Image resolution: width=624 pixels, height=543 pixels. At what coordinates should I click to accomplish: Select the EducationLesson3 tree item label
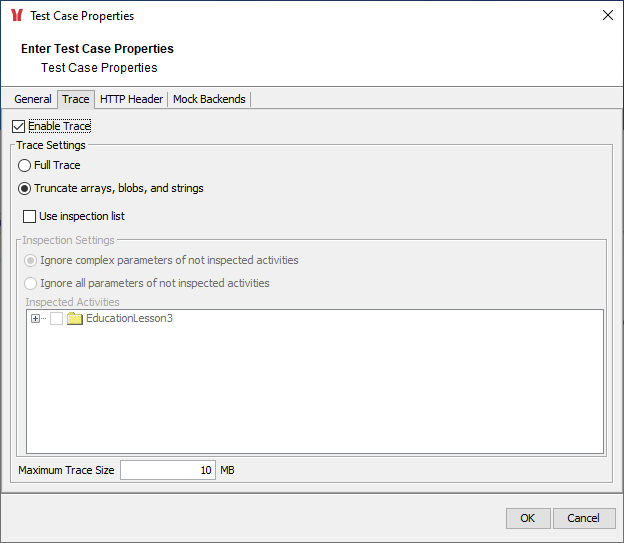[129, 319]
